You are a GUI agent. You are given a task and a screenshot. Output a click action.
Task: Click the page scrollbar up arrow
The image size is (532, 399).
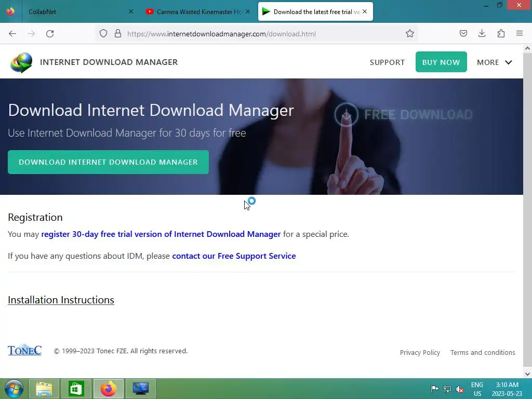point(527,48)
